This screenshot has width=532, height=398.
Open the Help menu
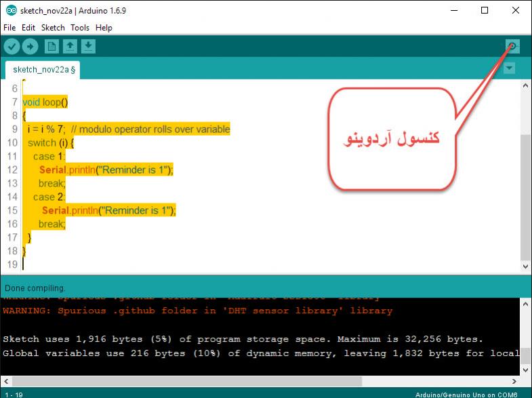(104, 28)
